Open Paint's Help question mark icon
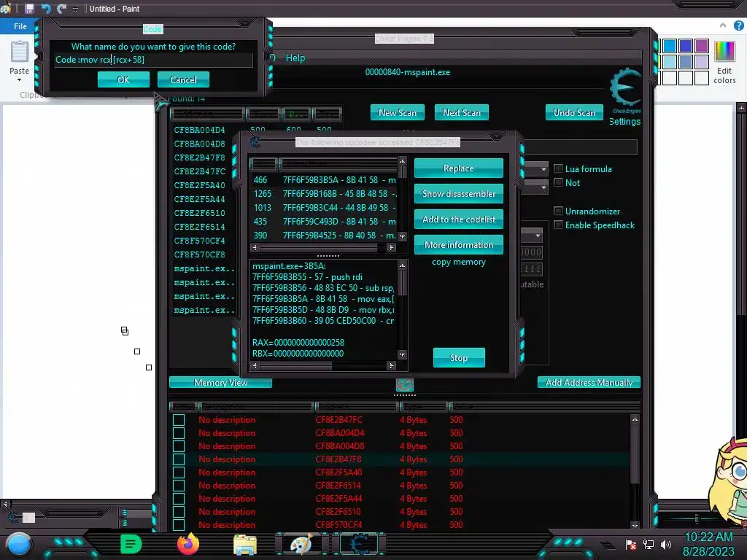747x560 pixels. 739,26
